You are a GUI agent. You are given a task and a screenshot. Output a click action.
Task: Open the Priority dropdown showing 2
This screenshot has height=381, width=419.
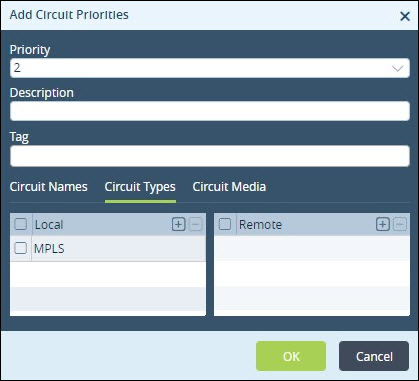(x=210, y=68)
